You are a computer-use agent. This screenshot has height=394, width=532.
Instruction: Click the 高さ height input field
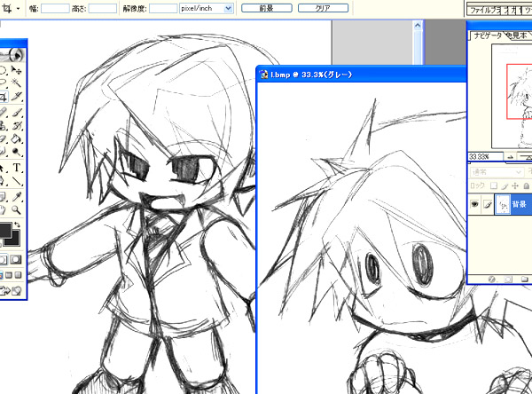(103, 9)
